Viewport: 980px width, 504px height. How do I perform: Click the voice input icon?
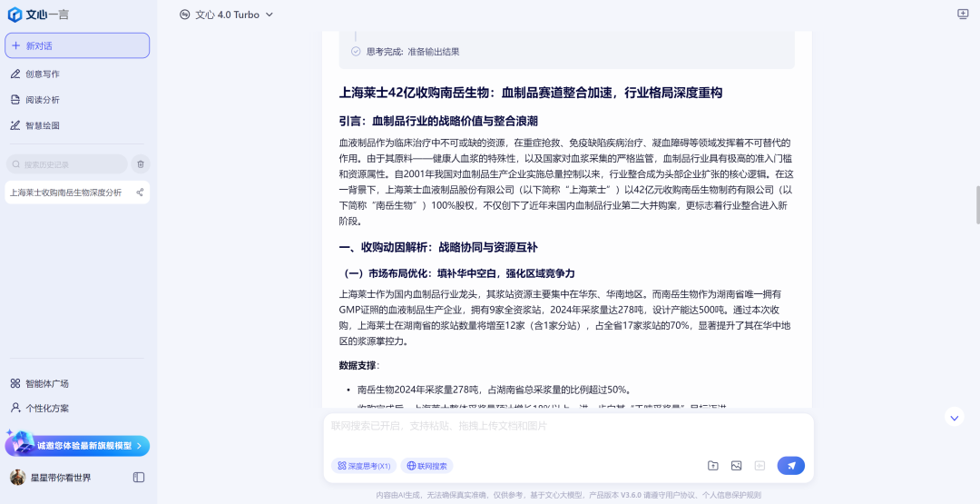(x=759, y=465)
